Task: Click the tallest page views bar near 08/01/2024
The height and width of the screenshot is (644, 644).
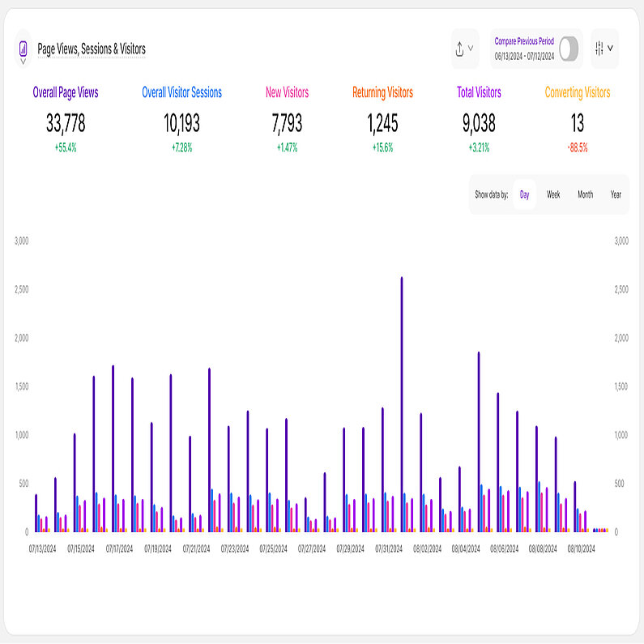Action: click(402, 405)
